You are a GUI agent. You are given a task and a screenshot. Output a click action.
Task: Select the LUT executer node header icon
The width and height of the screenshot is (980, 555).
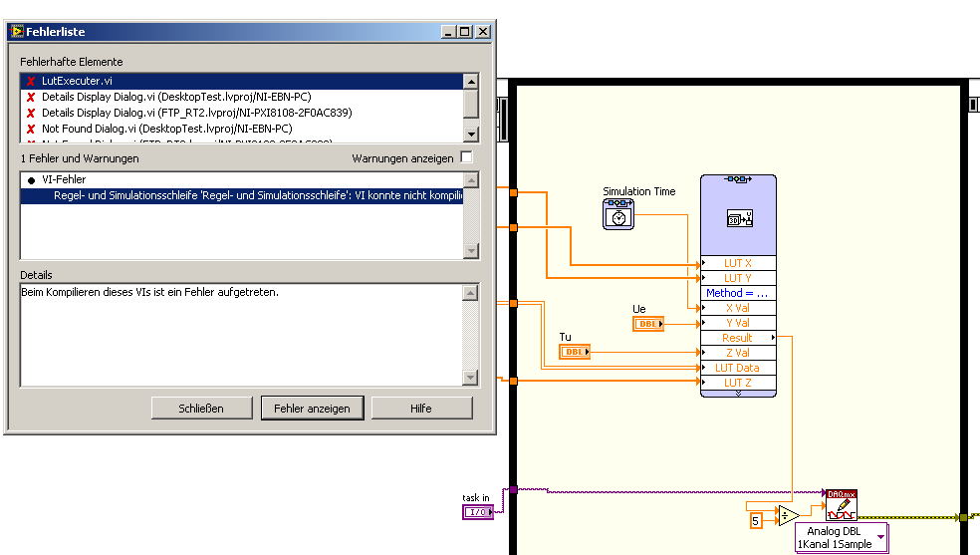(x=738, y=218)
